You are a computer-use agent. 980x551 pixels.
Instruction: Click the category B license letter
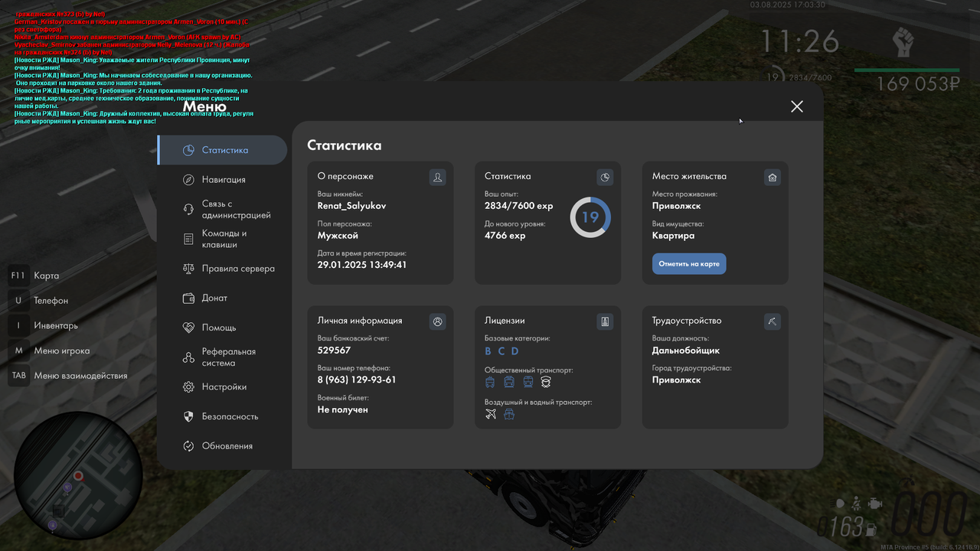pyautogui.click(x=488, y=351)
